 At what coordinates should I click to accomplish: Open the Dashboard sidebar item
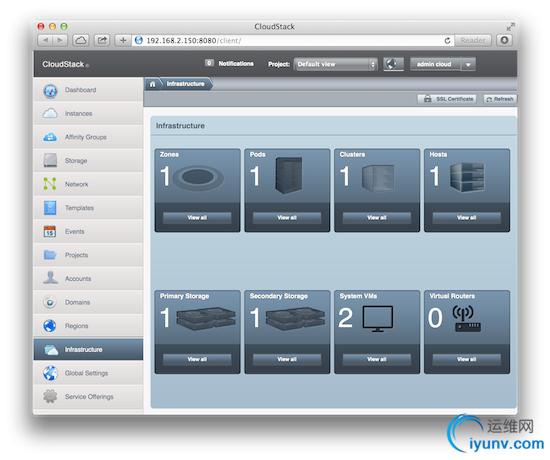[x=88, y=90]
